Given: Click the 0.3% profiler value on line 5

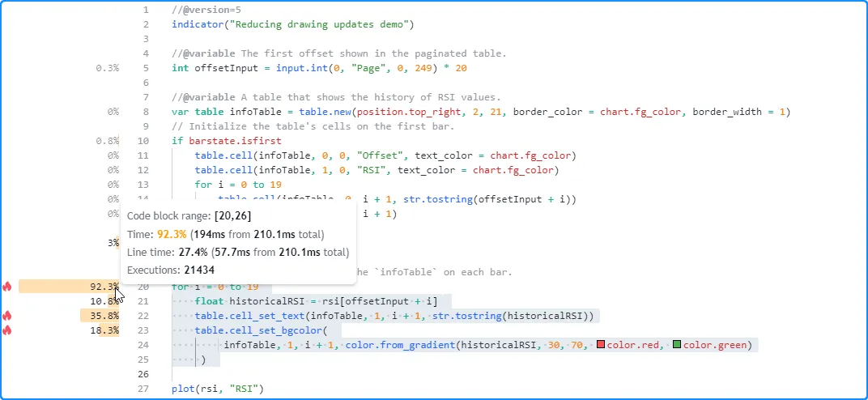Looking at the screenshot, I should pyautogui.click(x=107, y=68).
